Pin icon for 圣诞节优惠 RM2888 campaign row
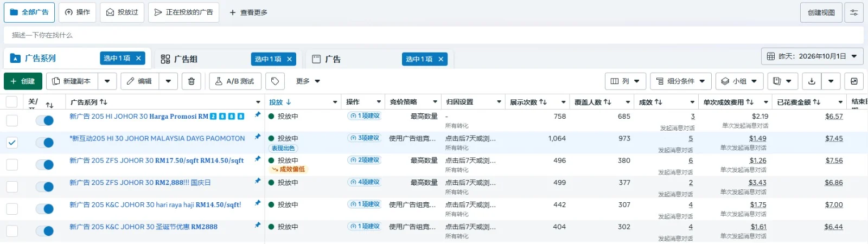Image resolution: width=868 pixels, height=244 pixels. pyautogui.click(x=258, y=225)
